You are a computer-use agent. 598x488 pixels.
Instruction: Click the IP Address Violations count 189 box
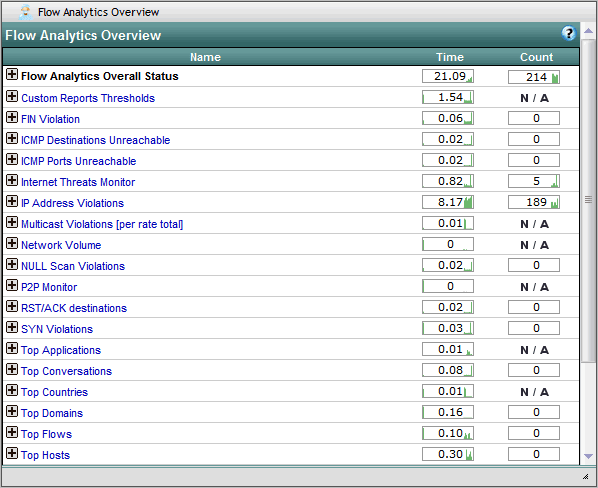534,202
